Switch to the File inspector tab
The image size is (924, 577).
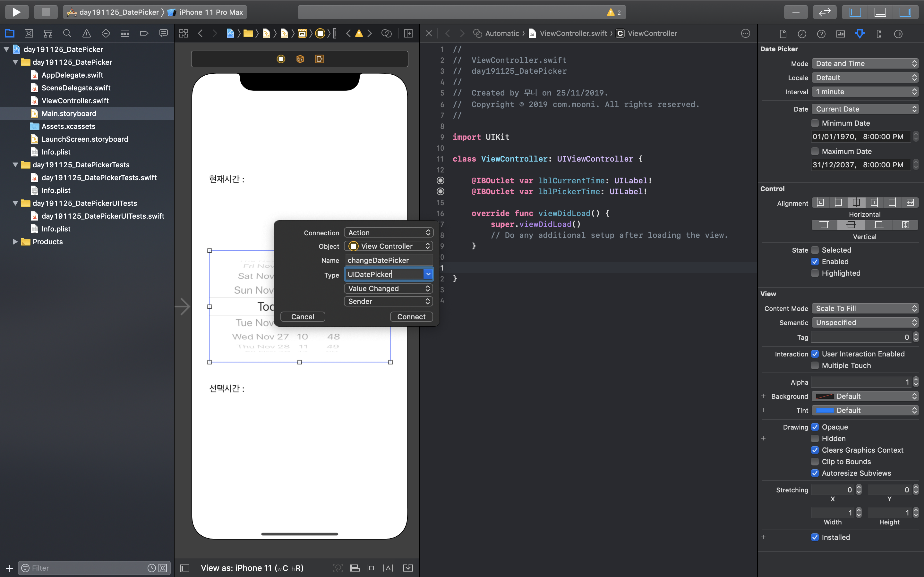783,34
